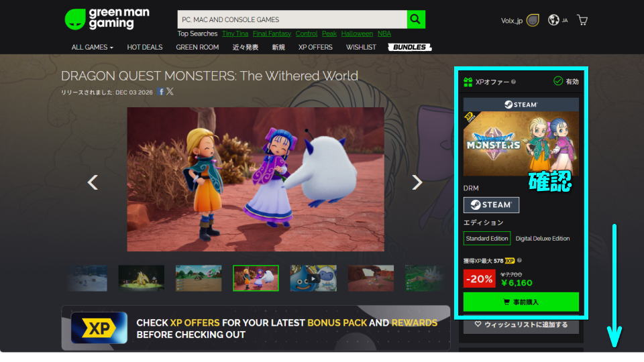Viewport: 644px width, 362px height.
Task: Click the ¥6,160 price text
Action: pyautogui.click(x=517, y=283)
